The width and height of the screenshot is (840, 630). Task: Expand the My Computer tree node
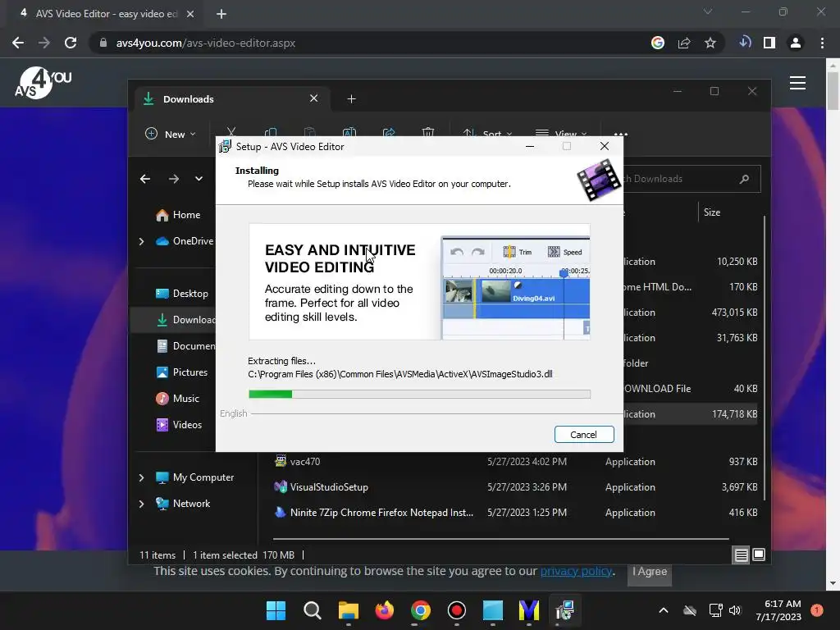pos(141,477)
